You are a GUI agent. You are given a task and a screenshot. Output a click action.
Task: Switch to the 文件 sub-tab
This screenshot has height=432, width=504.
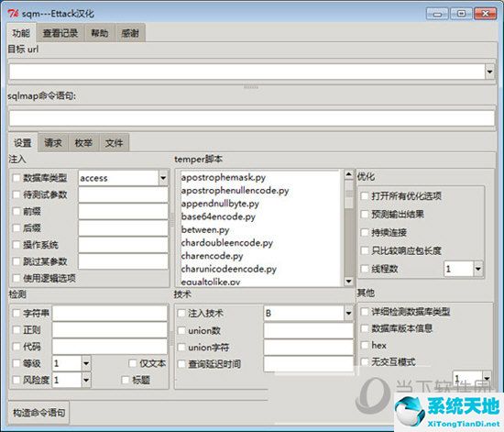click(115, 143)
